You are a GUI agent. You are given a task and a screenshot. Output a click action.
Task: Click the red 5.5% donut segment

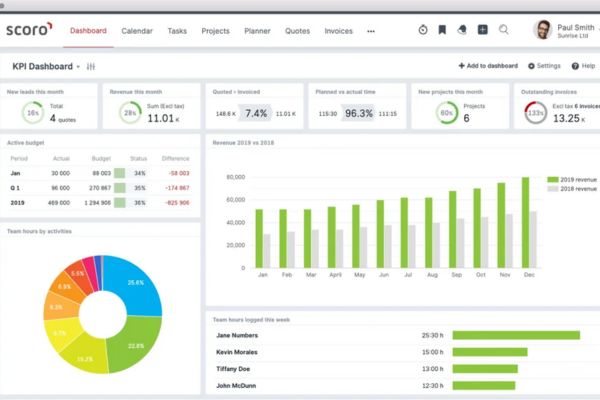(78, 274)
